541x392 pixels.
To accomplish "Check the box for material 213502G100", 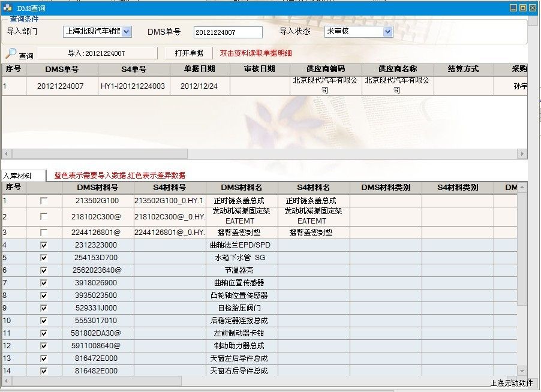I will tap(44, 201).
